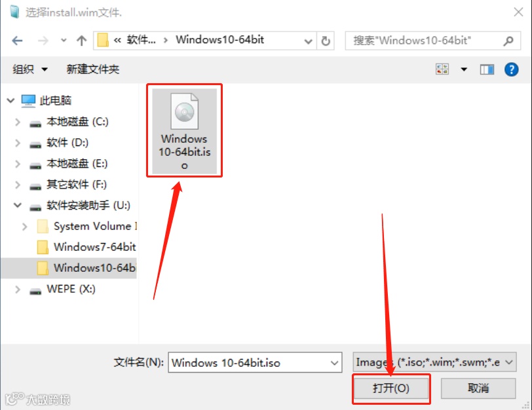Collapse the 软件安装助手 (U:) drive
The width and height of the screenshot is (532, 410).
coord(18,206)
